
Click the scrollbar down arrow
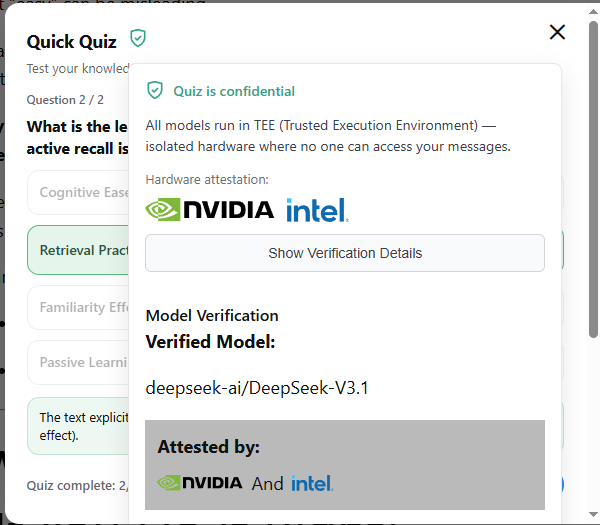click(x=593, y=514)
